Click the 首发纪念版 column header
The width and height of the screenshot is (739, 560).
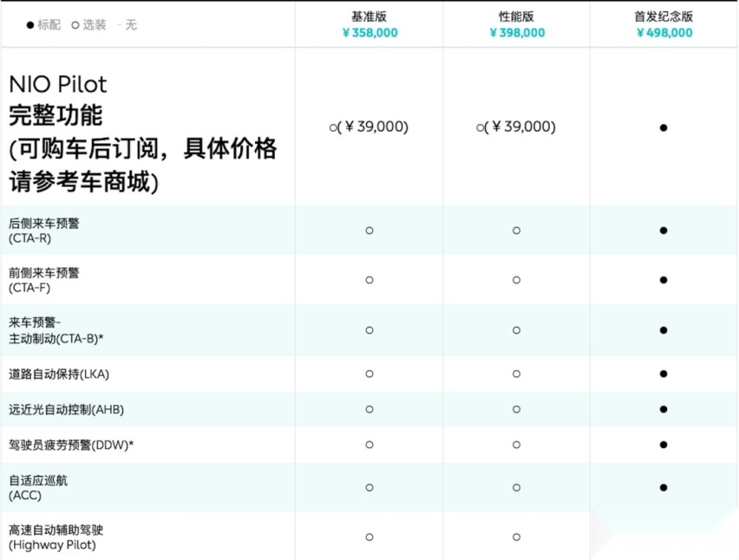pyautogui.click(x=664, y=16)
